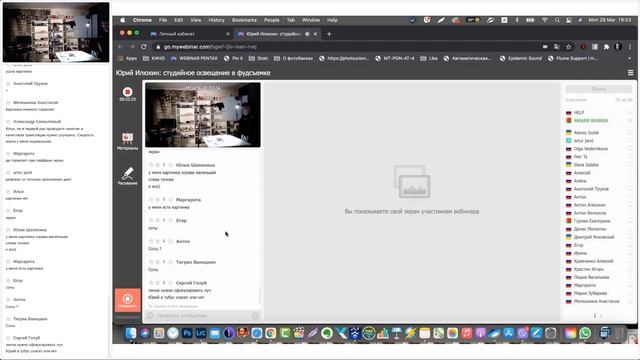This screenshot has width=640, height=360.
Task: Select the Рисование drawing tool
Action: (127, 176)
